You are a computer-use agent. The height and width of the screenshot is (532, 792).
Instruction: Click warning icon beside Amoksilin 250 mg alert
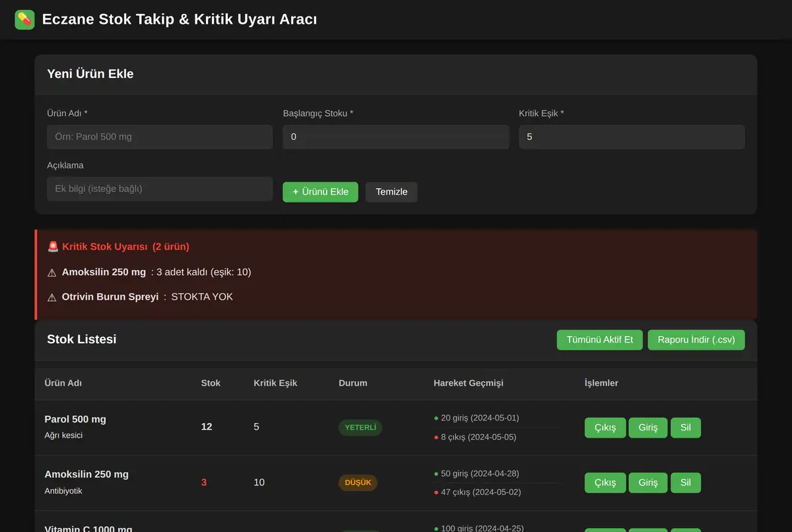[x=52, y=273]
